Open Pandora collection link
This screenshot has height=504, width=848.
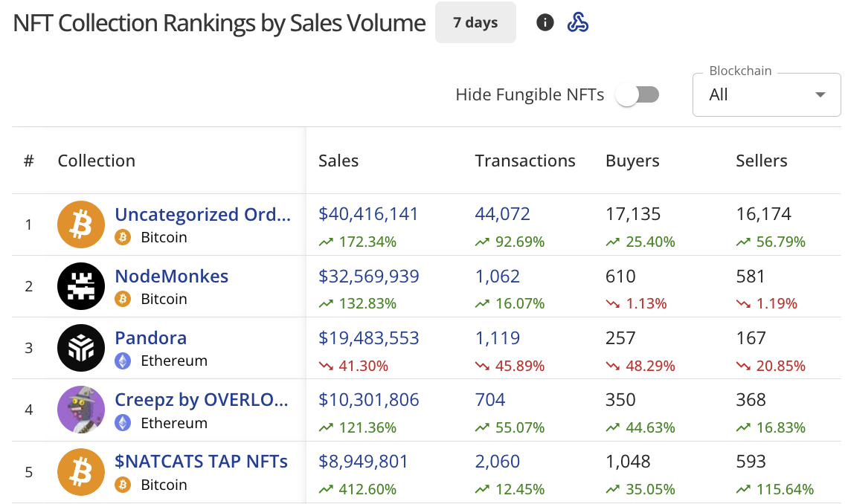pos(150,337)
